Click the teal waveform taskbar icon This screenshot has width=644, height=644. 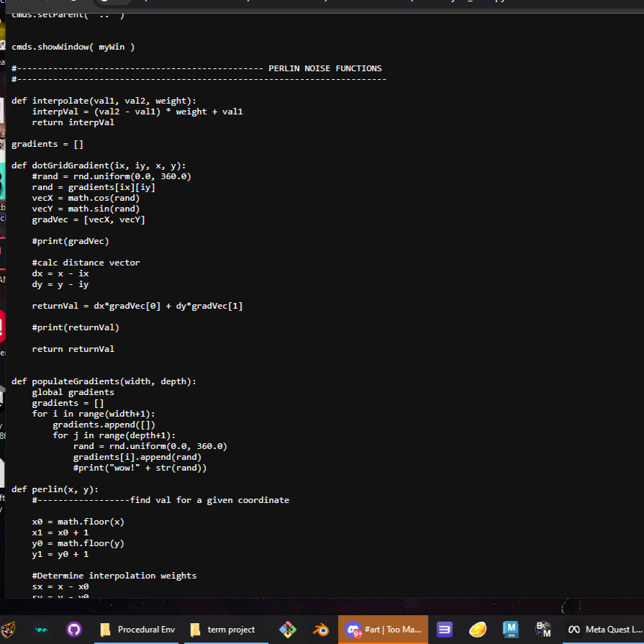tap(42, 630)
